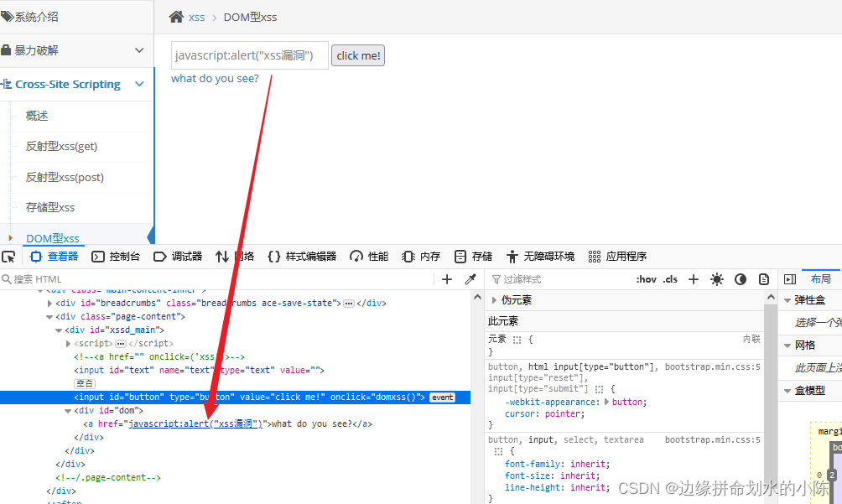The image size is (842, 504).
Task: Open 系统介绍 in the sidebar
Action: tap(37, 17)
